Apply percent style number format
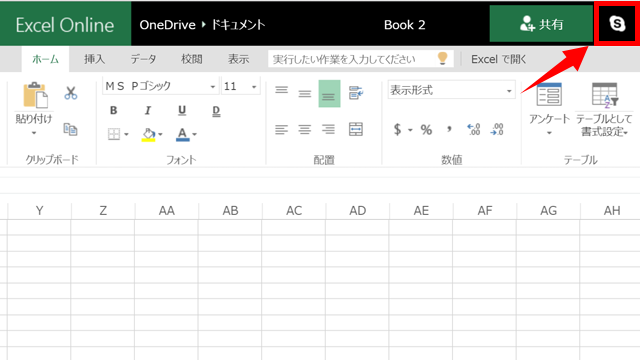Screen dimensions: 640x360 pyautogui.click(x=426, y=130)
